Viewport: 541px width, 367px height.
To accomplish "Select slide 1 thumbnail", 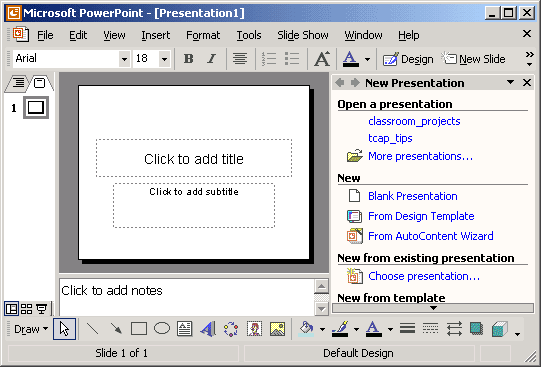I will click(x=36, y=107).
